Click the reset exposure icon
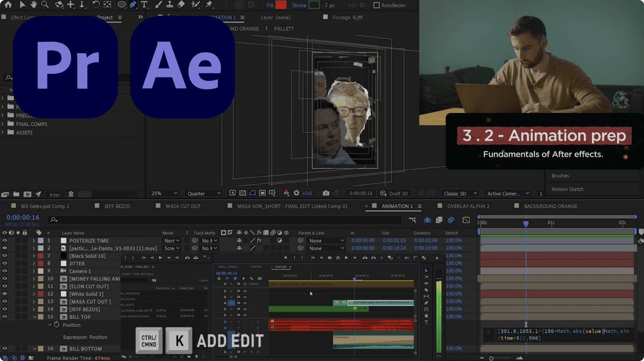The width and height of the screenshot is (644, 361). tap(296, 193)
